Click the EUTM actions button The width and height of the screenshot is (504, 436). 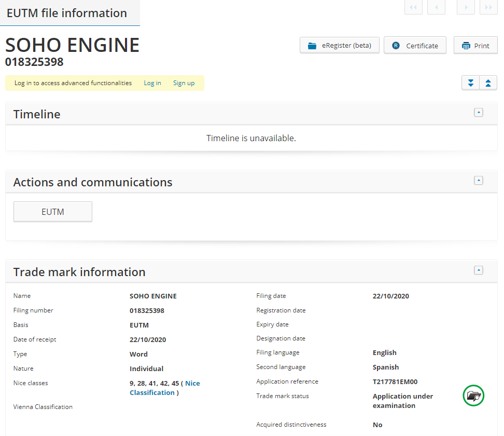click(53, 212)
